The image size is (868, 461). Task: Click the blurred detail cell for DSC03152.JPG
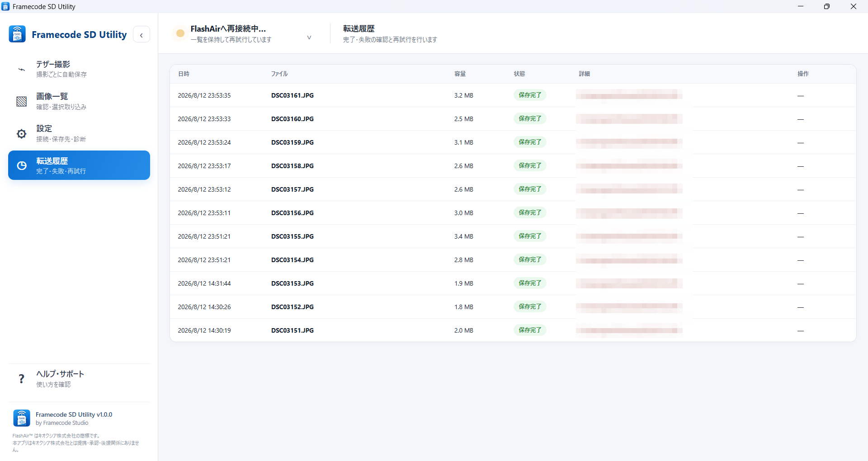[x=629, y=307]
